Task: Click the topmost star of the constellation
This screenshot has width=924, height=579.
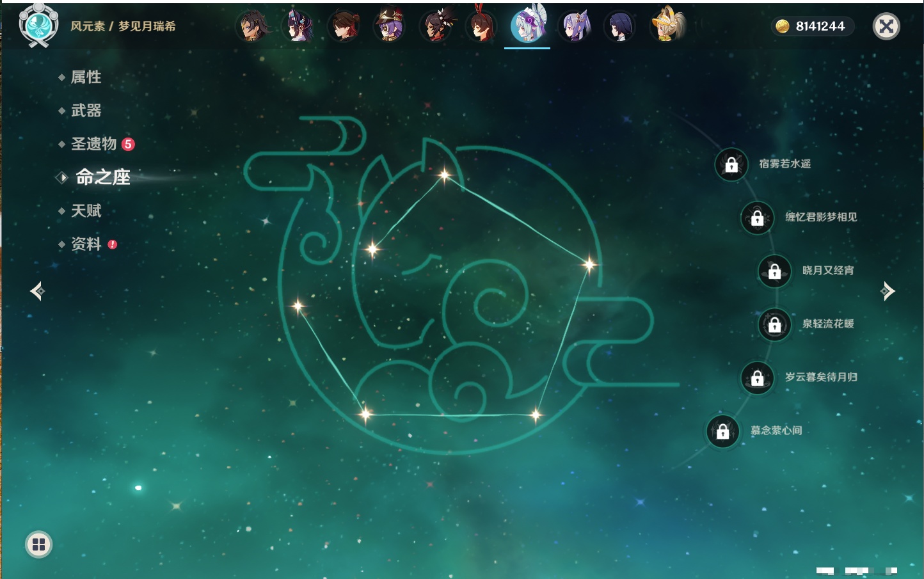Action: 444,174
